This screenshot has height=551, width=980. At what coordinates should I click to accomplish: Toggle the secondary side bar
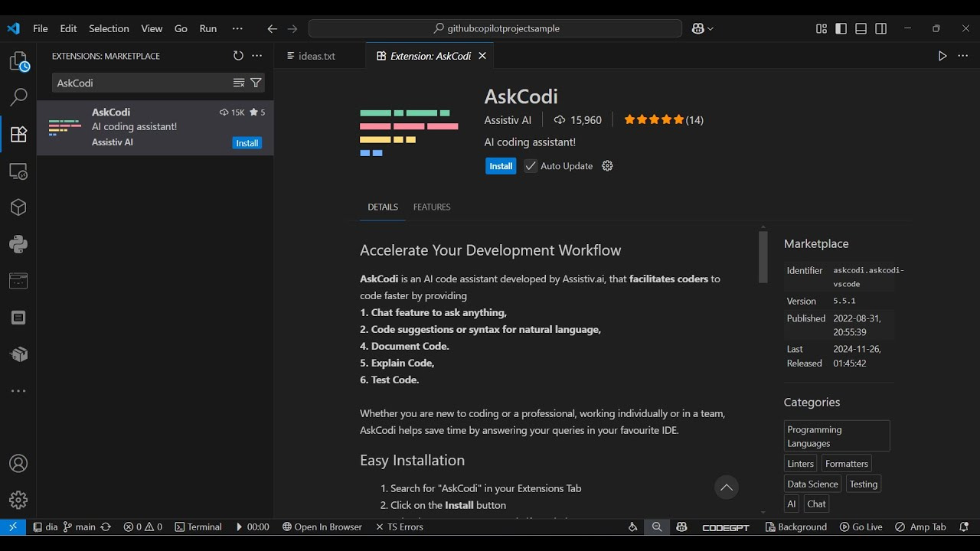881,28
